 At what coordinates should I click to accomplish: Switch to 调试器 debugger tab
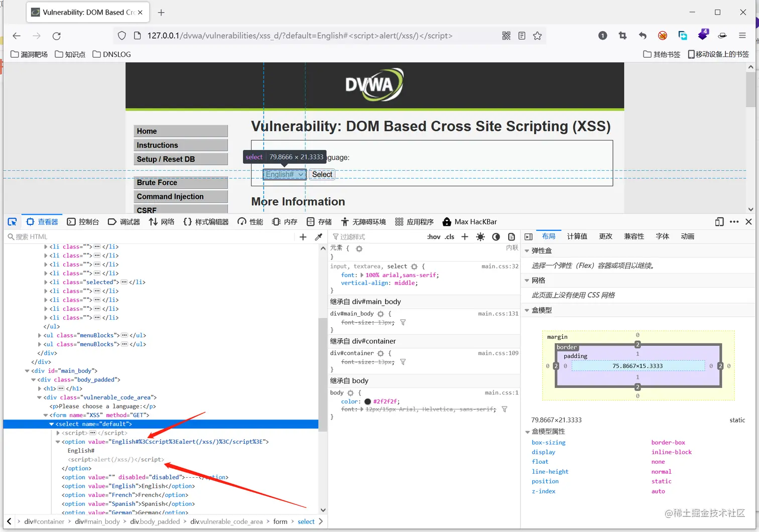pos(124,222)
